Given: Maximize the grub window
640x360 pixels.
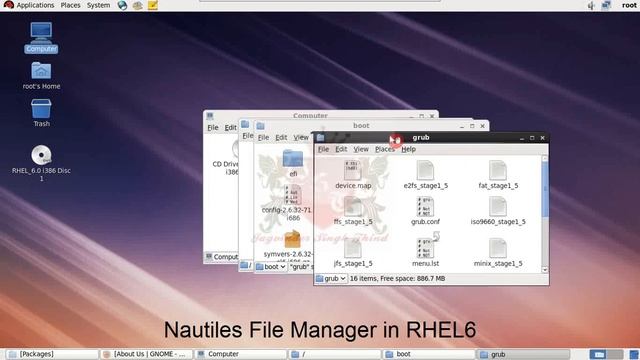Looking at the screenshot, I should coord(532,138).
